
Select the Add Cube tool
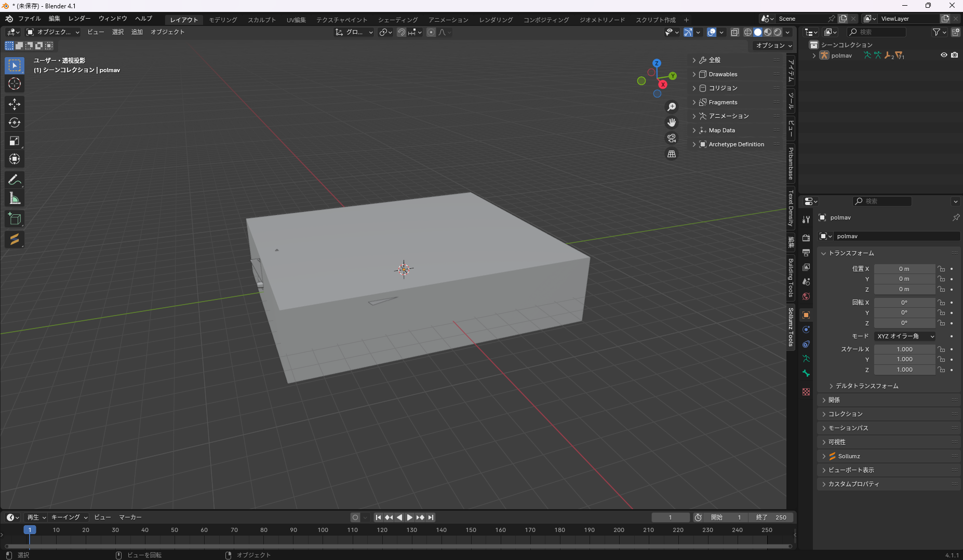pos(15,219)
